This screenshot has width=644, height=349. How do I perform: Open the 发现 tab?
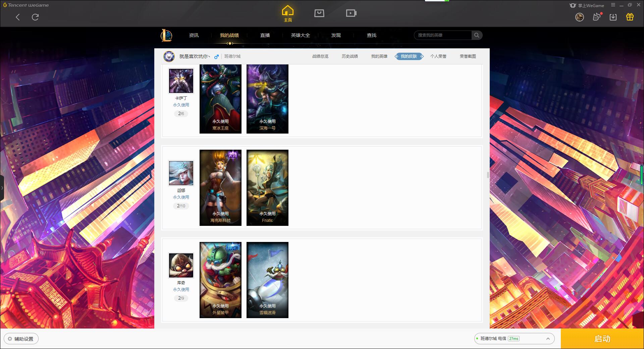(336, 35)
